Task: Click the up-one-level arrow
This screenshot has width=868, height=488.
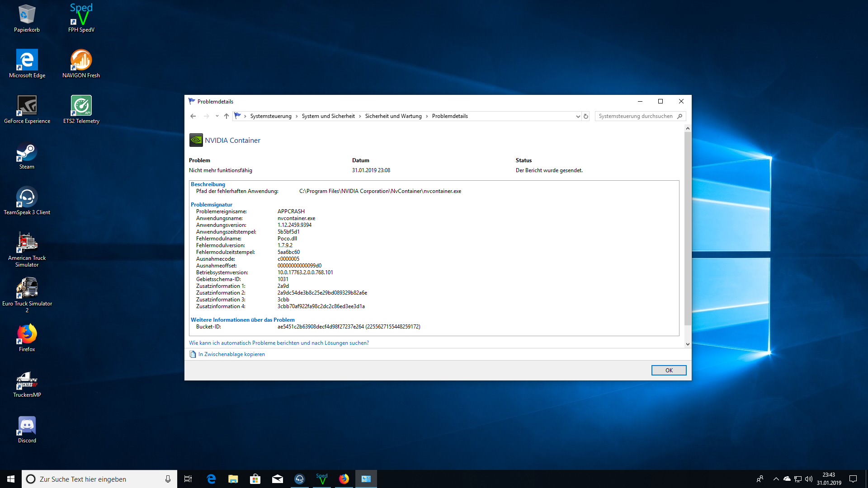Action: (x=226, y=116)
